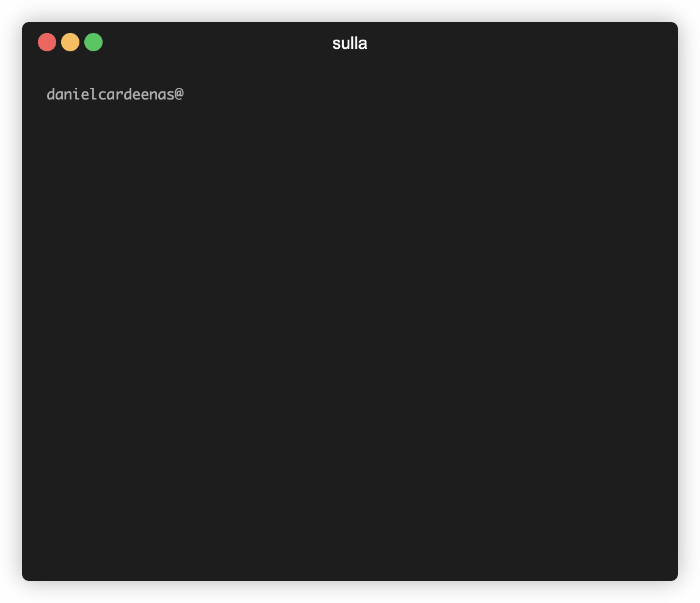Click the dark margin left of the prompt
The width and height of the screenshot is (700, 603).
point(34,94)
